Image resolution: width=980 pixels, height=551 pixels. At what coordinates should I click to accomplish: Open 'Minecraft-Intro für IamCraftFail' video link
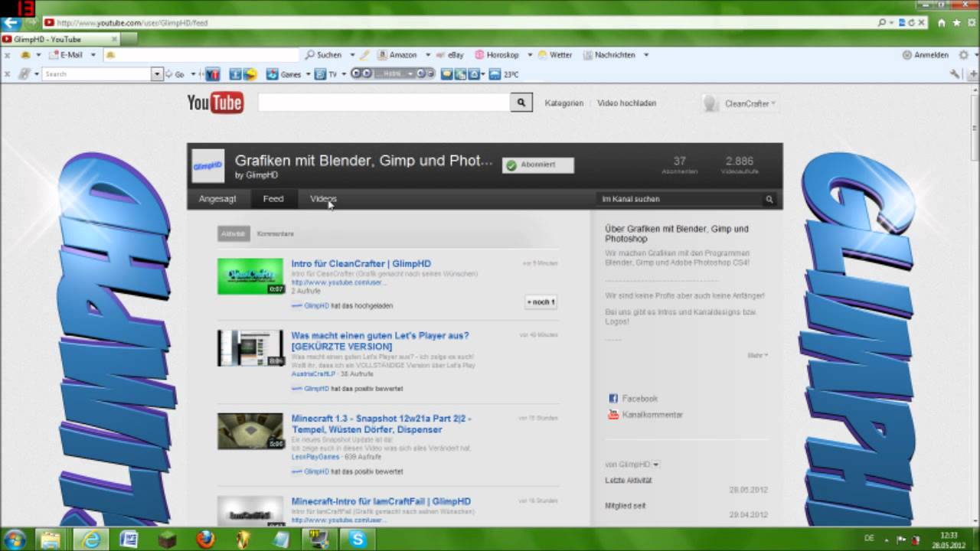point(381,501)
